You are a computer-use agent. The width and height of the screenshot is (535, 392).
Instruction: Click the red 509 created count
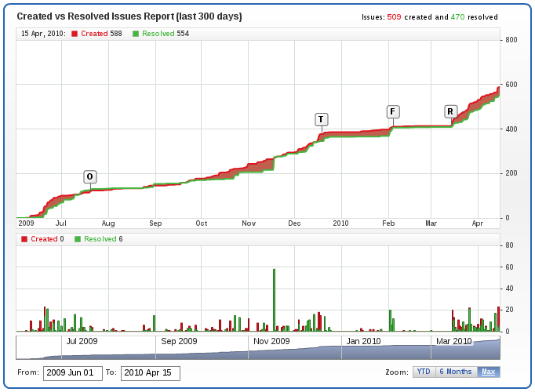(395, 16)
